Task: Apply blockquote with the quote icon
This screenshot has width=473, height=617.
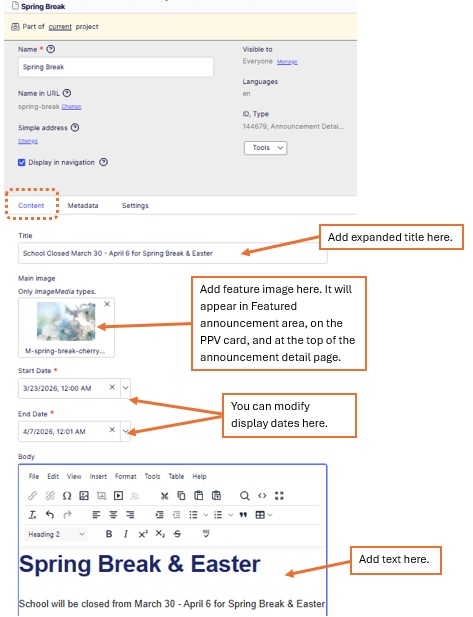Action: pyautogui.click(x=243, y=515)
